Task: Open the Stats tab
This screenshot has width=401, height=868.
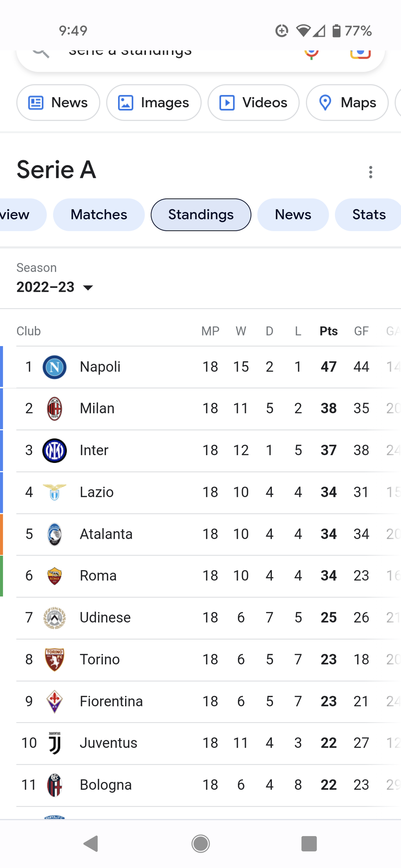Action: pyautogui.click(x=369, y=215)
